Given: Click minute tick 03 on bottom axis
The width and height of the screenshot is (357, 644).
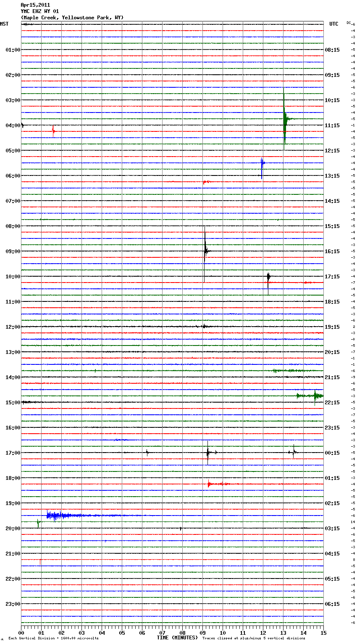Looking at the screenshot, I should click(81, 633).
